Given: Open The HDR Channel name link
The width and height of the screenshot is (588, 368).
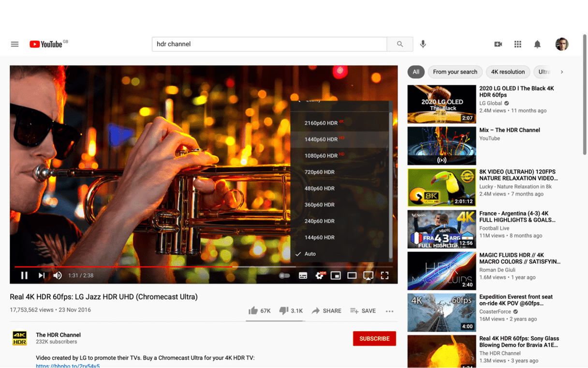Looking at the screenshot, I should point(58,335).
